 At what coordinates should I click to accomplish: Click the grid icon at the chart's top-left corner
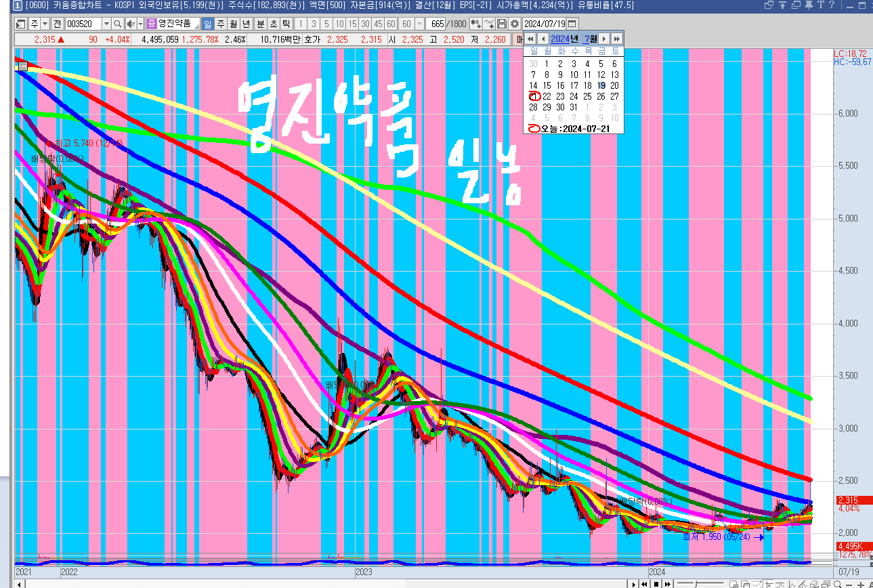point(22,66)
